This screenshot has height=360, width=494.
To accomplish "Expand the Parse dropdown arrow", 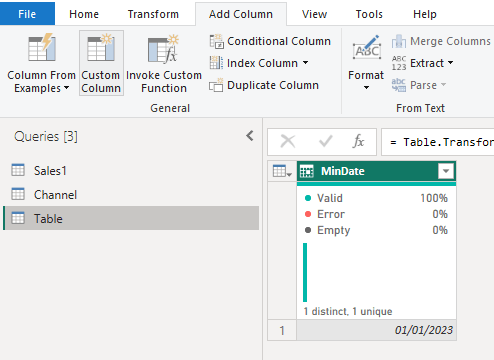I will click(x=443, y=85).
